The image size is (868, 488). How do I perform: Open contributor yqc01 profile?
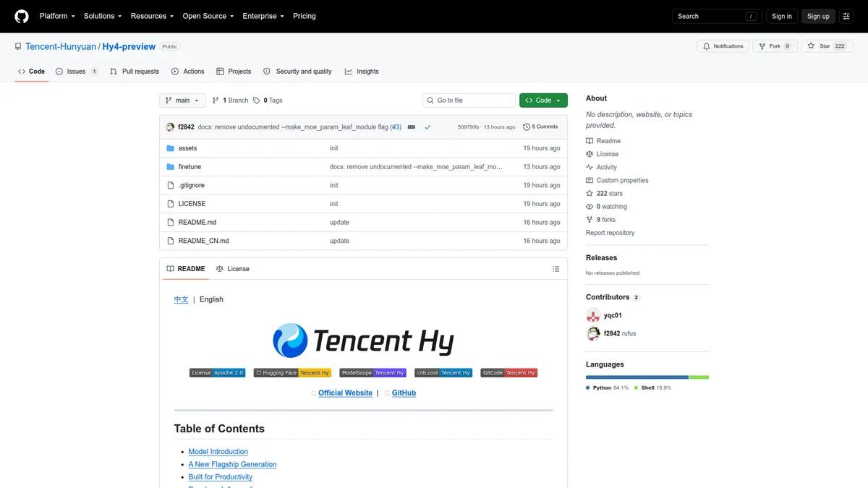(x=612, y=315)
